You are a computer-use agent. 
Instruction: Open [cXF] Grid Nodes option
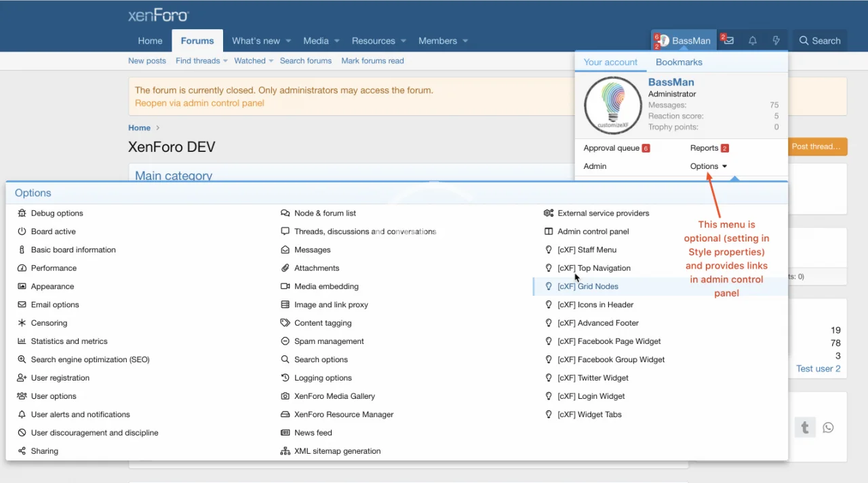[x=588, y=286]
